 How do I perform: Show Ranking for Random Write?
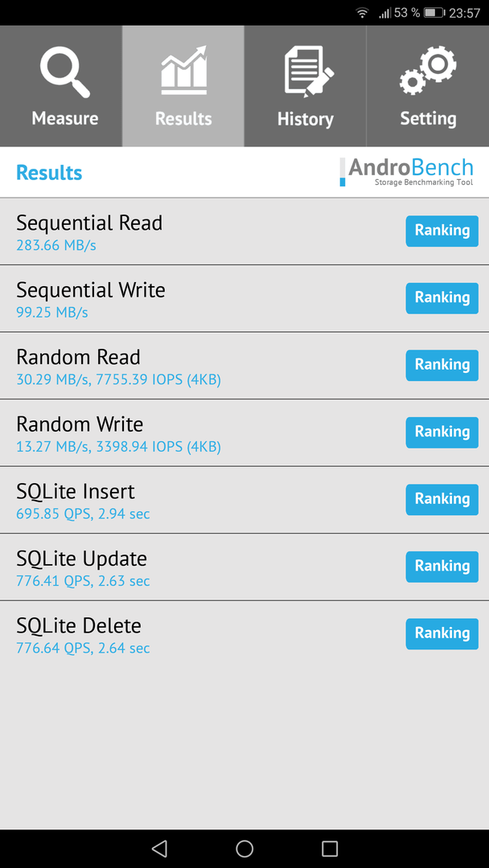(x=442, y=432)
